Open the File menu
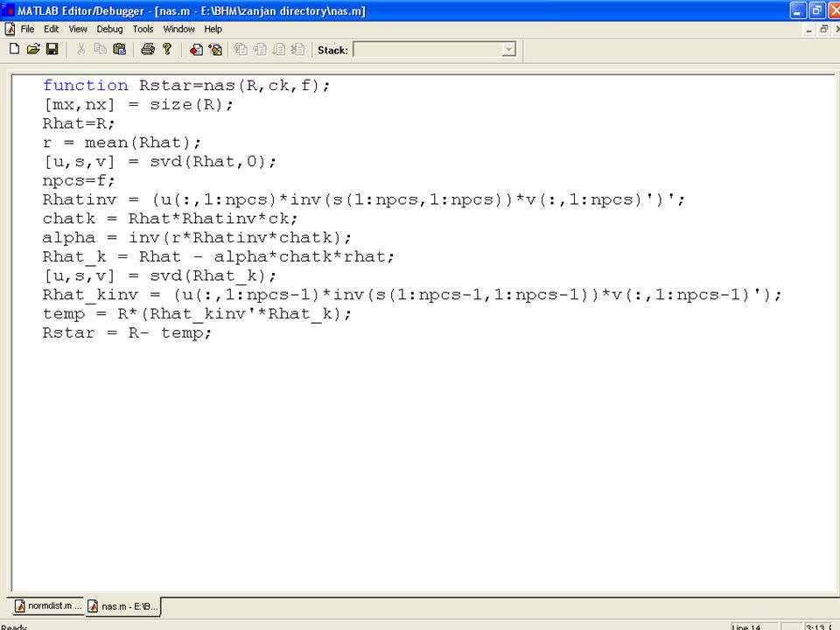This screenshot has height=630, width=840. click(x=27, y=29)
